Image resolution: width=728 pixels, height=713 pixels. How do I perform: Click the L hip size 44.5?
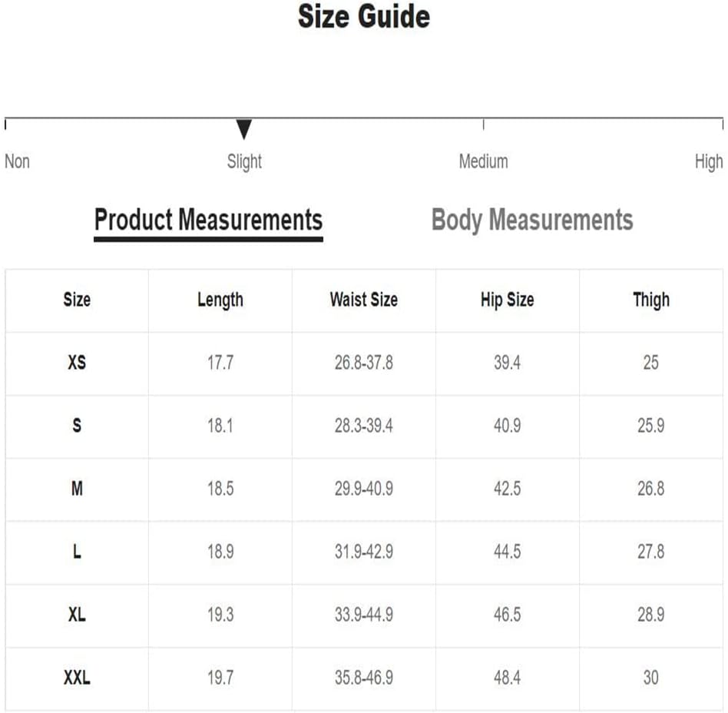click(x=507, y=552)
